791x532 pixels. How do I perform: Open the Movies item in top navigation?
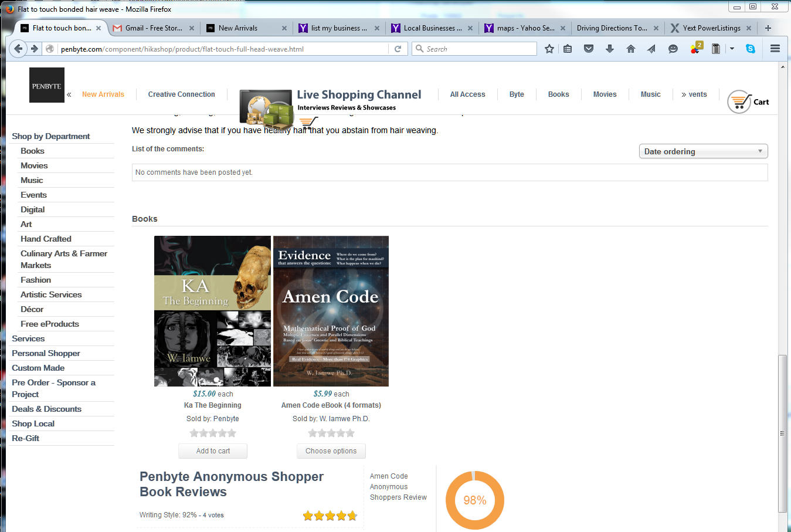pos(605,94)
